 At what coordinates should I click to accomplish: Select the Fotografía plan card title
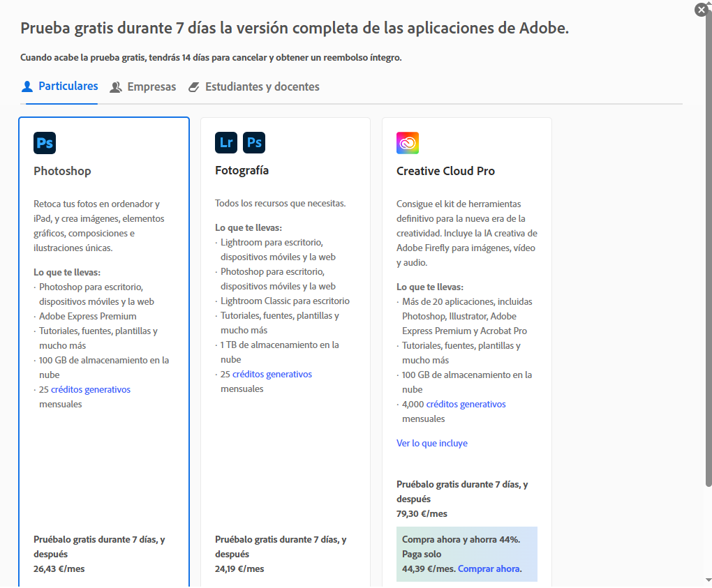coord(242,171)
